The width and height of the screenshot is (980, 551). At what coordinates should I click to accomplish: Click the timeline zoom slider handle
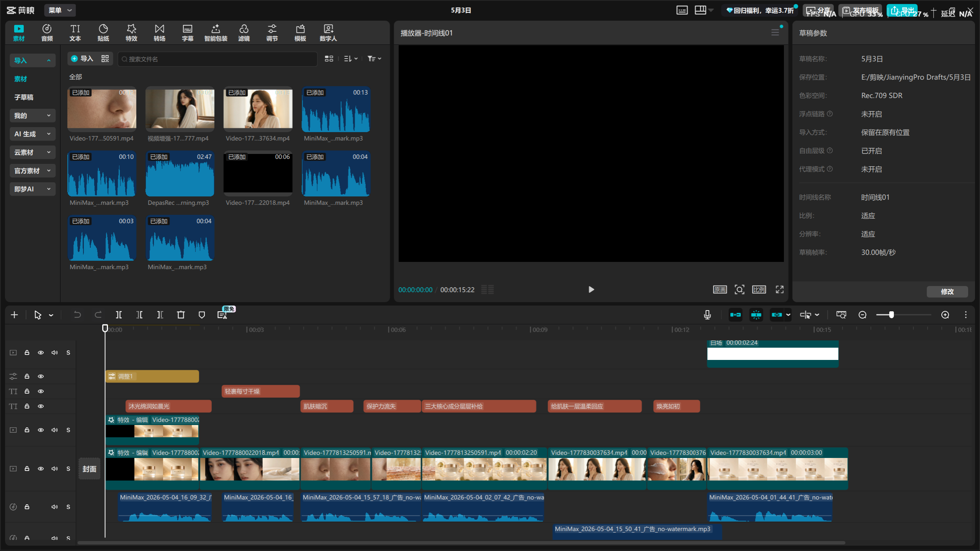(x=891, y=315)
